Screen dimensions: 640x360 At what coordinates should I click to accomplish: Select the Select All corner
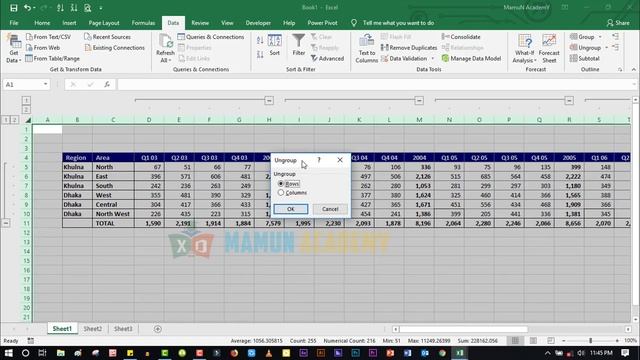click(x=28, y=120)
